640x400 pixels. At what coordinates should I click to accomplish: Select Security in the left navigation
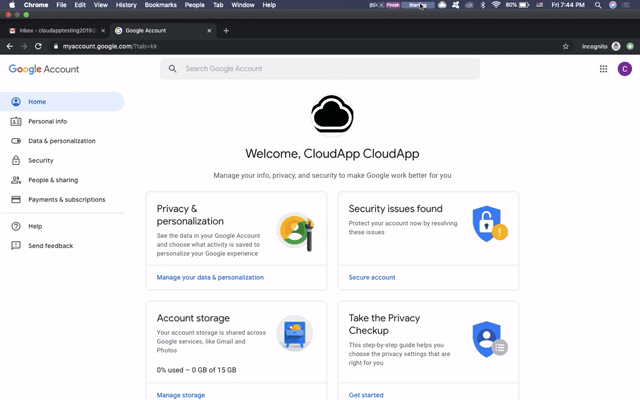click(41, 160)
